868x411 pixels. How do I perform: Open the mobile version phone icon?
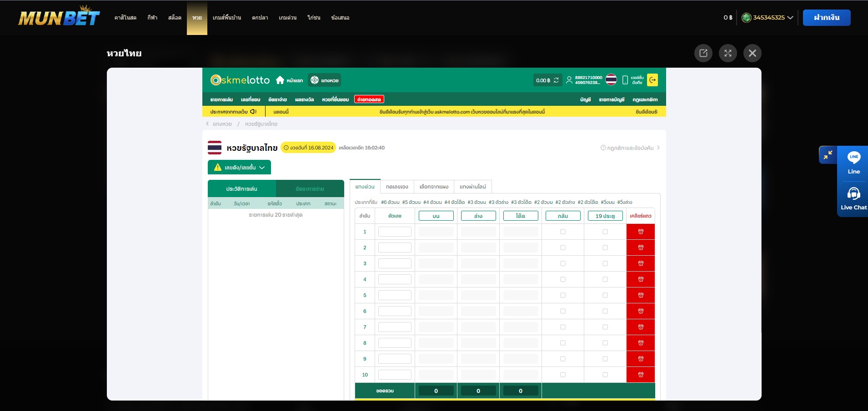[625, 80]
